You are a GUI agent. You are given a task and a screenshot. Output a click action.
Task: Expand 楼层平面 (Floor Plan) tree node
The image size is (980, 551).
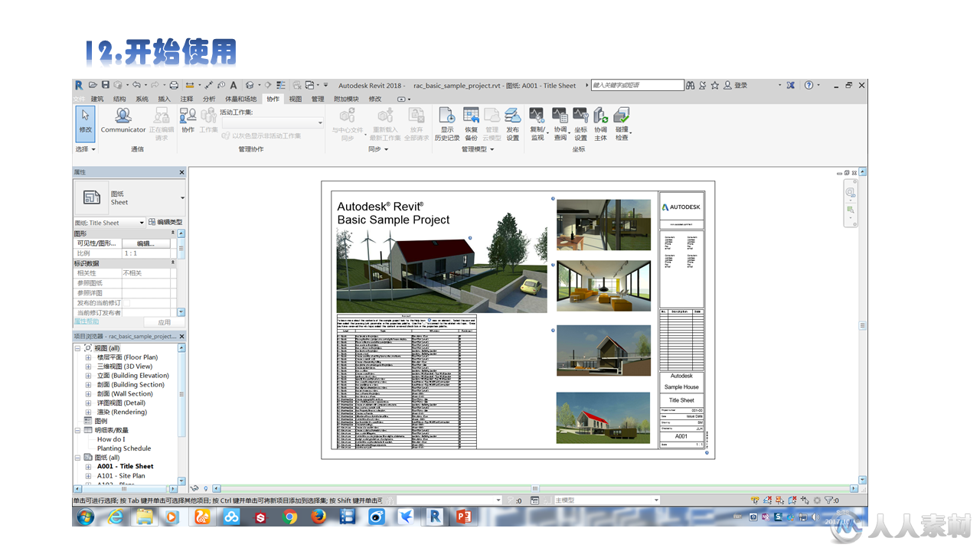[89, 357]
